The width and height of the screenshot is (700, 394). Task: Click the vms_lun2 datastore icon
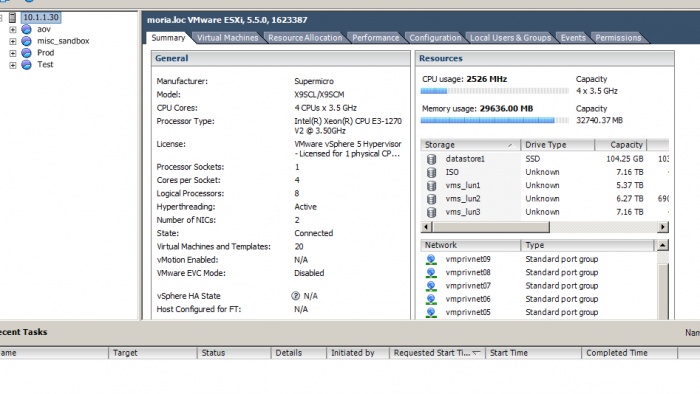tap(431, 199)
